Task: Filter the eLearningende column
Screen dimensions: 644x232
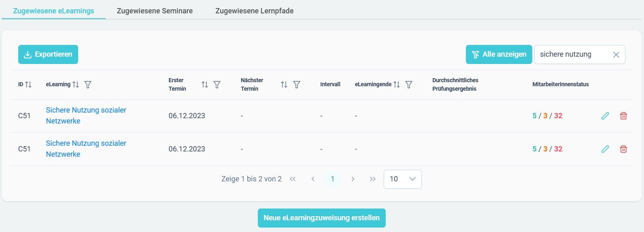Action: [x=409, y=84]
